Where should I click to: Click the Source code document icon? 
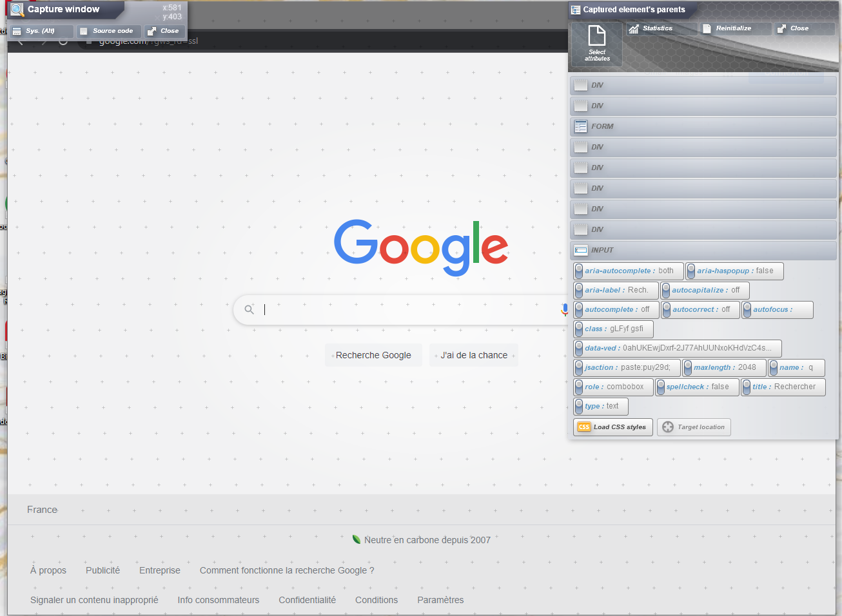(83, 31)
